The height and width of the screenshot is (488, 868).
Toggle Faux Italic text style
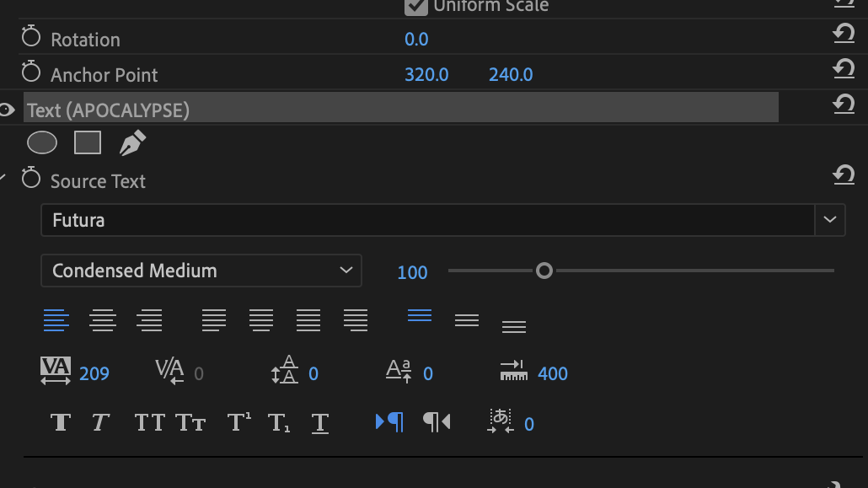101,422
